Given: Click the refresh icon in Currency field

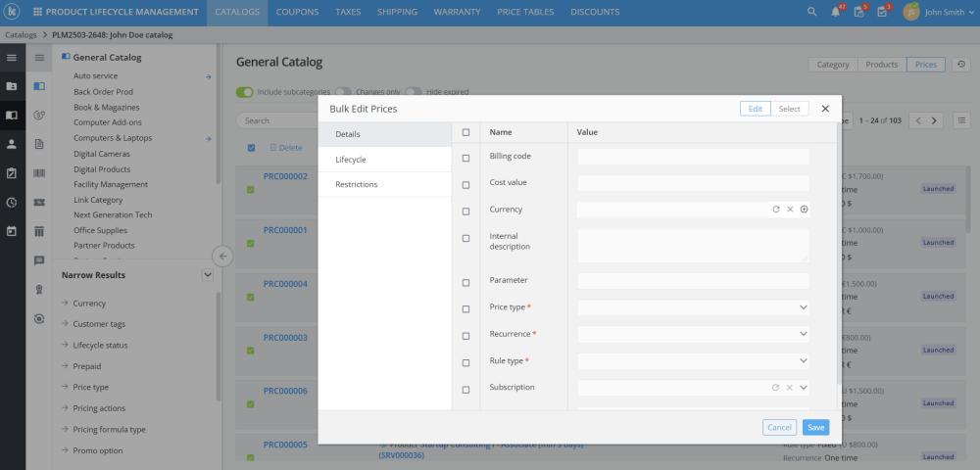Looking at the screenshot, I should (775, 210).
